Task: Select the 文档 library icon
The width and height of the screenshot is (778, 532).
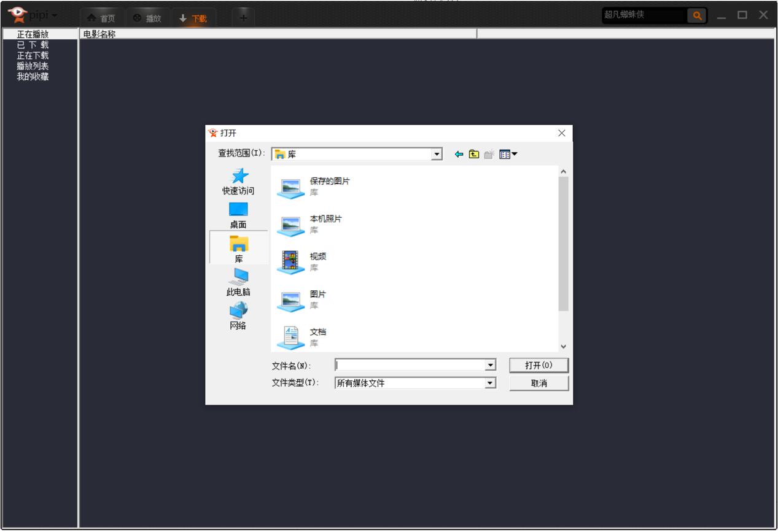Action: (290, 337)
